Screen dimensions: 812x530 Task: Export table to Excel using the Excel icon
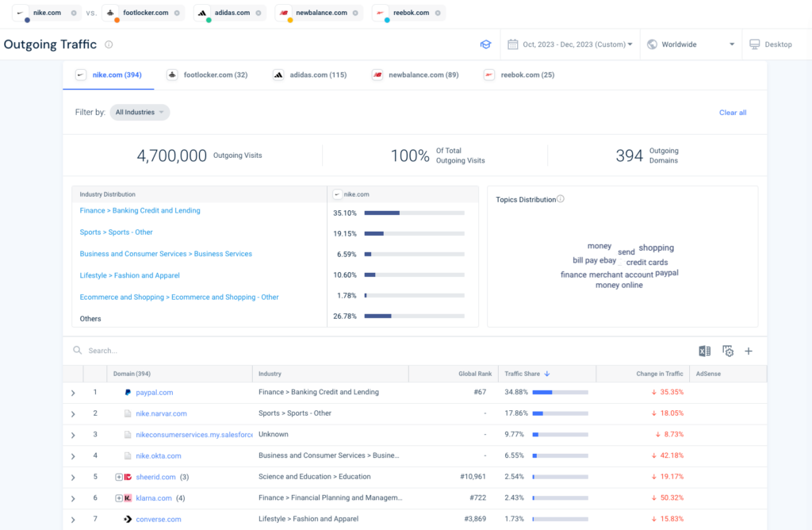(704, 351)
